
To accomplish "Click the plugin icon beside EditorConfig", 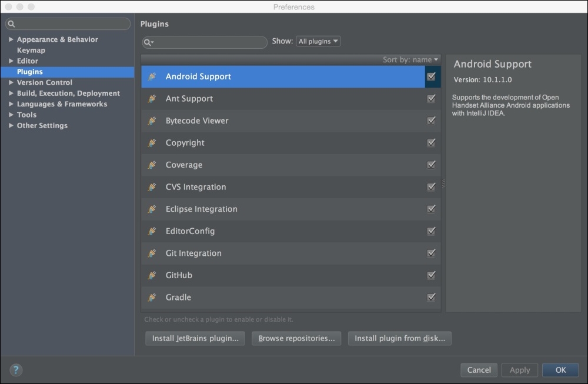I will (152, 231).
